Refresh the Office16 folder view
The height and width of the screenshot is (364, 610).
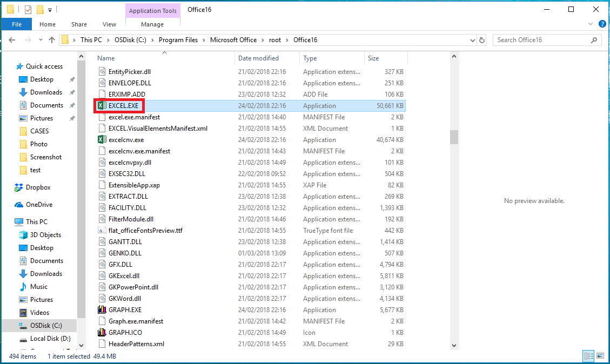pyautogui.click(x=482, y=40)
